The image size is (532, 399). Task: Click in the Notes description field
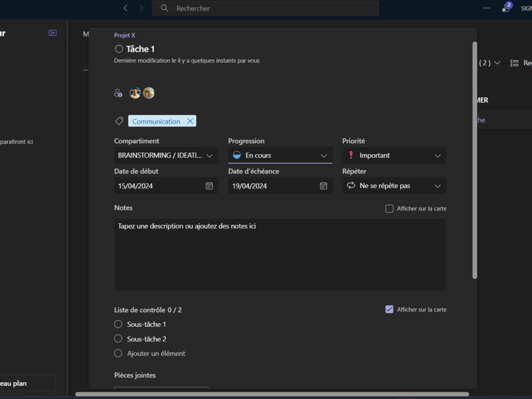[x=280, y=254]
